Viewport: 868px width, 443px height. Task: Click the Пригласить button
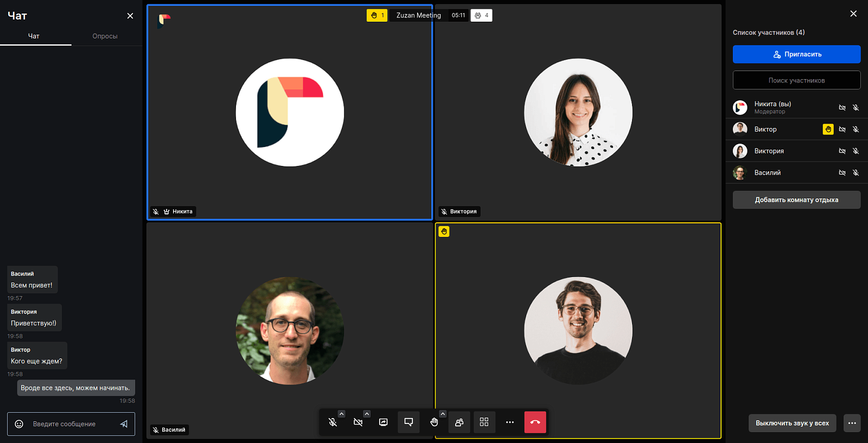pyautogui.click(x=797, y=54)
